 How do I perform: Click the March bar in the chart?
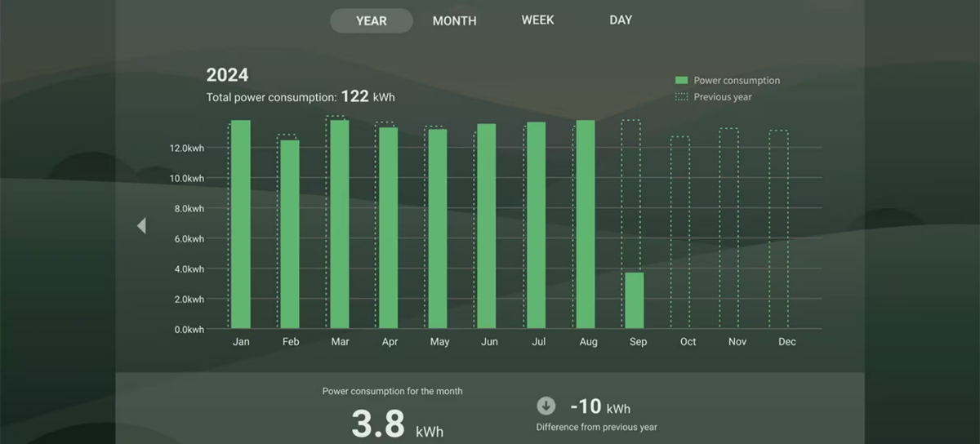tap(340, 224)
